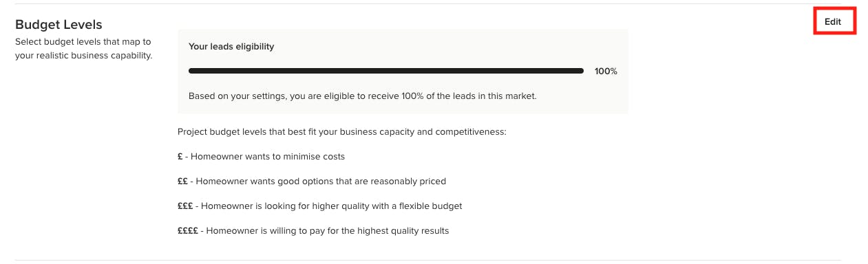Click the leads eligibility progress bar
The height and width of the screenshot is (264, 868).
click(386, 71)
